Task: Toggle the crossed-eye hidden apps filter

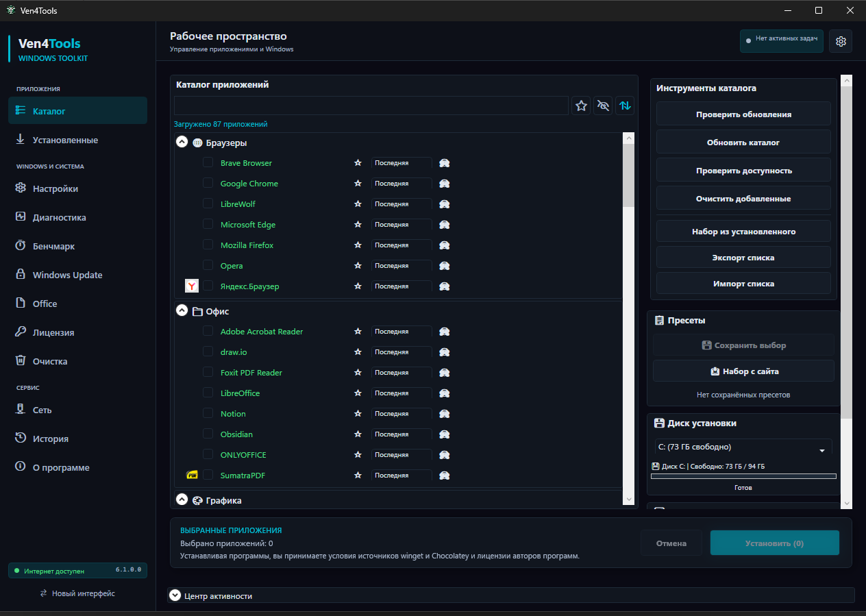Action: (x=603, y=106)
